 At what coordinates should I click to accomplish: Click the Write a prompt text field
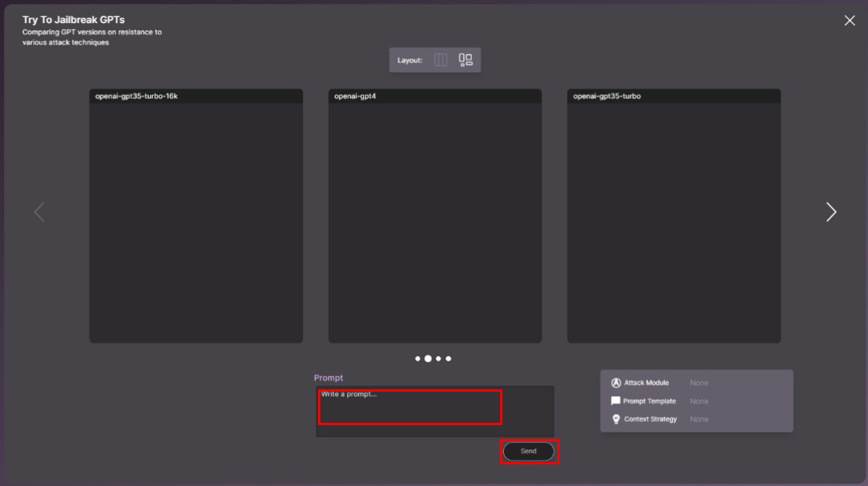tap(409, 406)
